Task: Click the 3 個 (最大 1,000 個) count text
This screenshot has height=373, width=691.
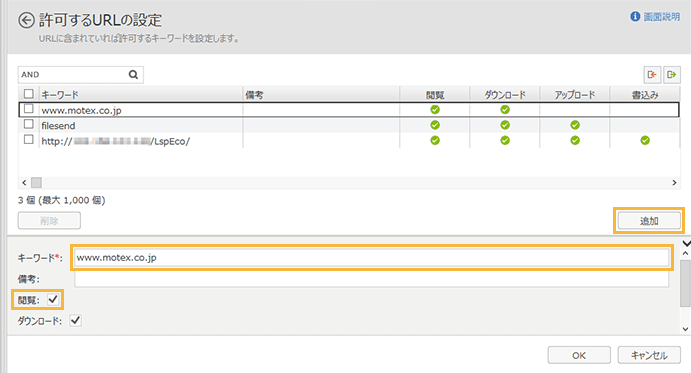Action: 62,200
